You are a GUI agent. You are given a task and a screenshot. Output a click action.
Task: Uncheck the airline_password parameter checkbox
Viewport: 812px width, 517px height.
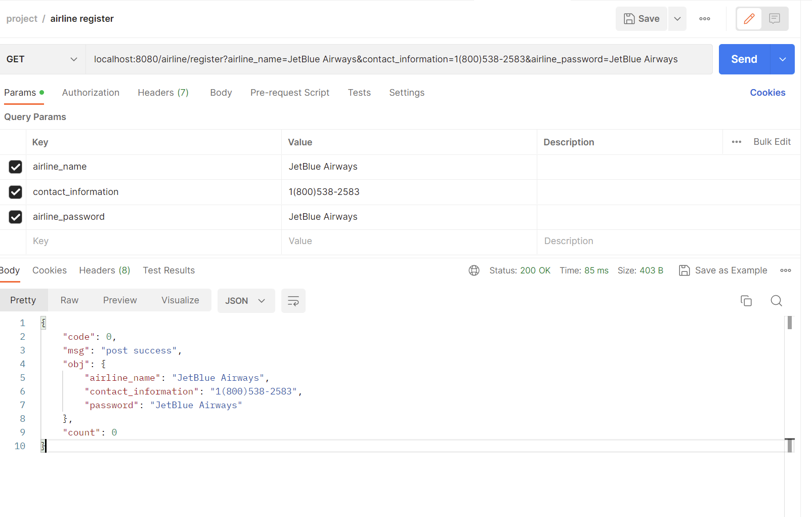tap(16, 217)
